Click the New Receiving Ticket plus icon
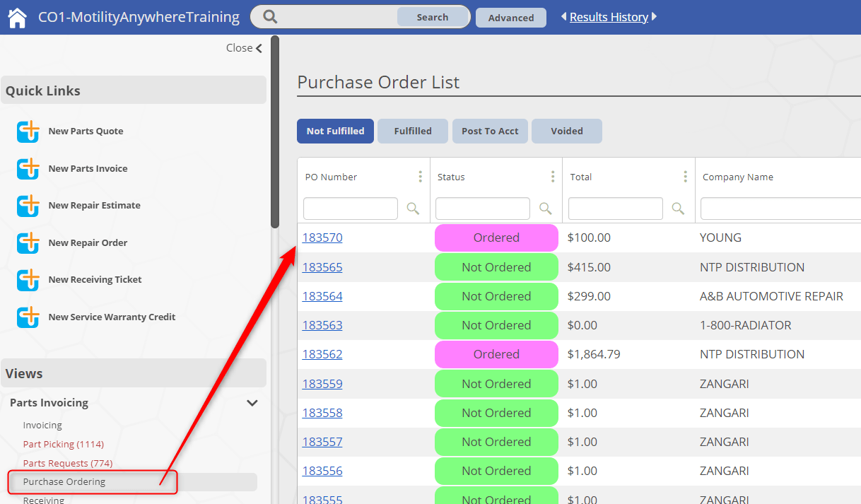Screen dimensions: 861x504 [x=28, y=280]
